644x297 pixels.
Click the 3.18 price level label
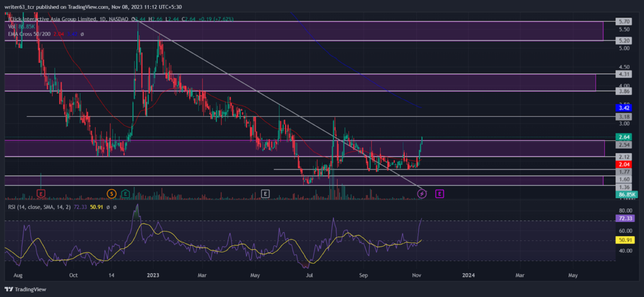(625, 116)
